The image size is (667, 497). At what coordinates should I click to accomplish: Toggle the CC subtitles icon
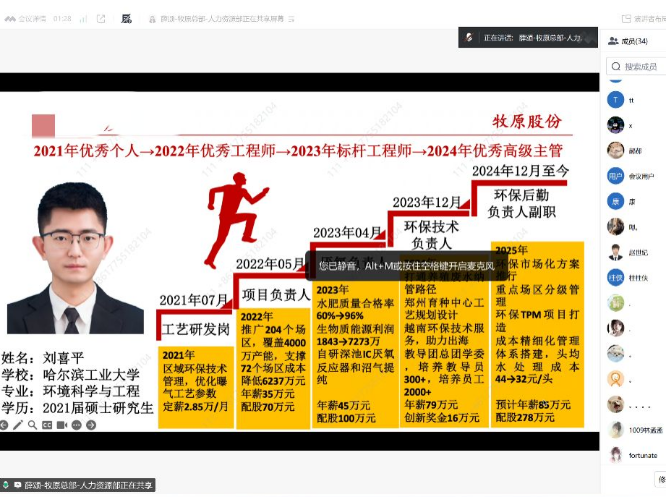coord(47,425)
